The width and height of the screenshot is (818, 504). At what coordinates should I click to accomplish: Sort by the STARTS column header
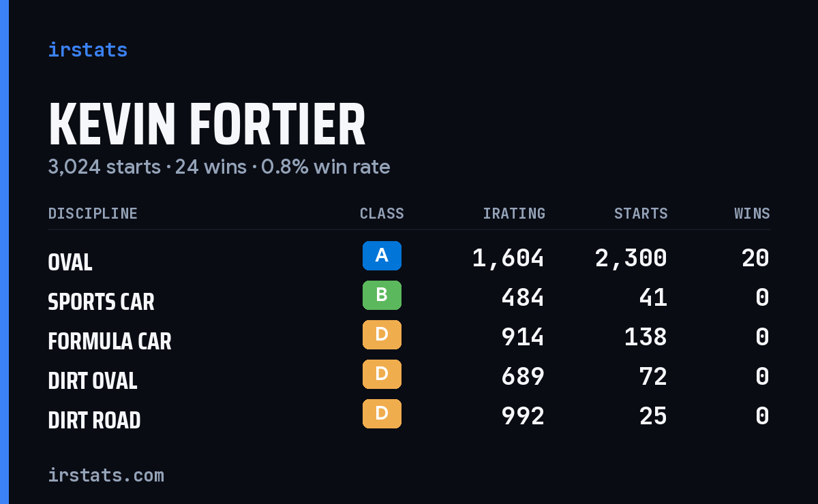[641, 213]
